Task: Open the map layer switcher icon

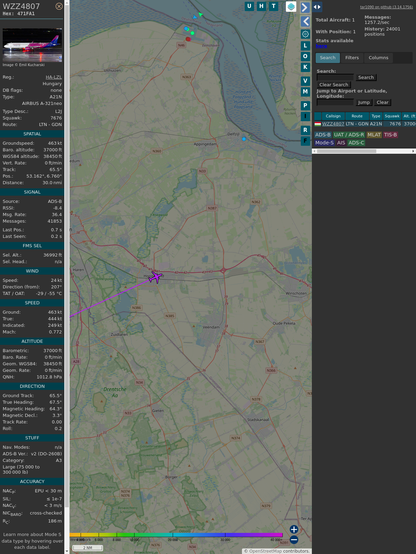Action: (291, 6)
